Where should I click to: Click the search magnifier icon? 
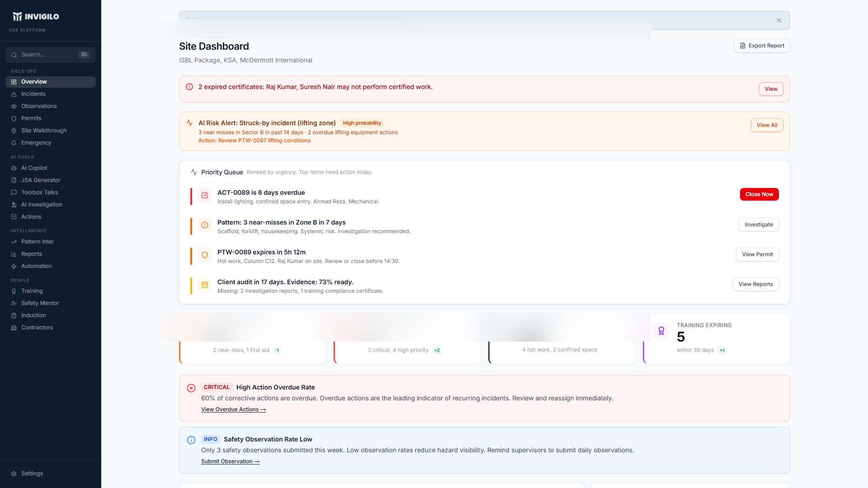14,55
